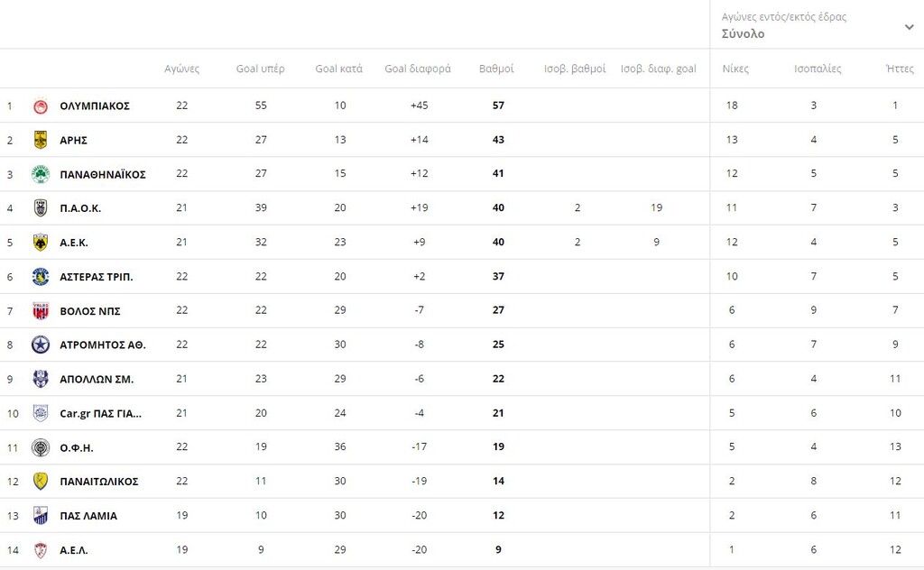Sort by the Νίκες column header
924x570 pixels.
pyautogui.click(x=735, y=69)
